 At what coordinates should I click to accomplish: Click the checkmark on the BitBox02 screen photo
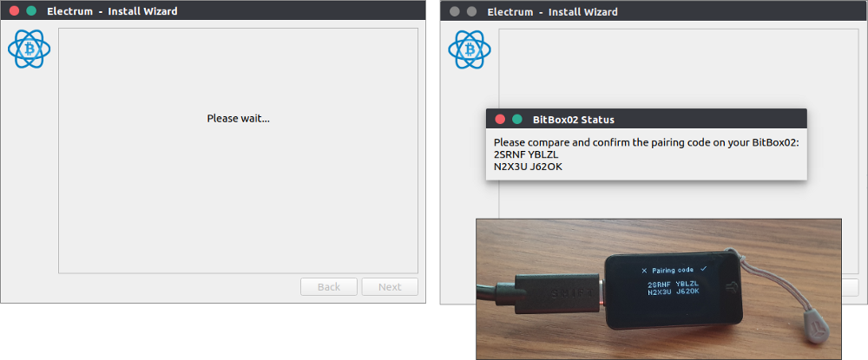click(x=703, y=269)
